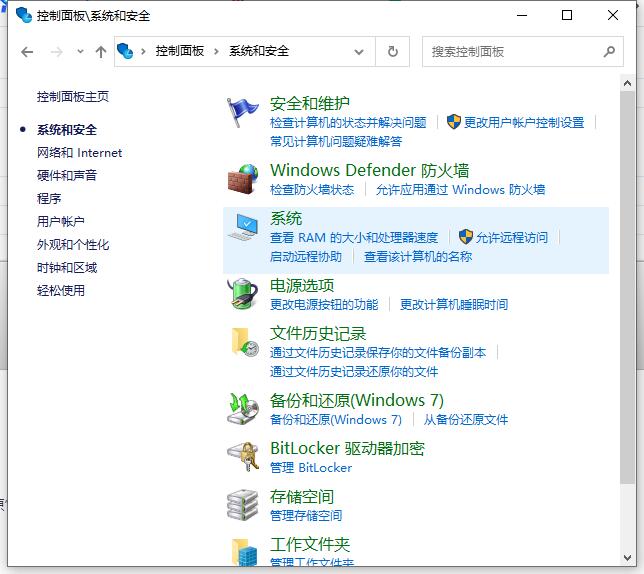Click the File History folder clock icon

[245, 342]
